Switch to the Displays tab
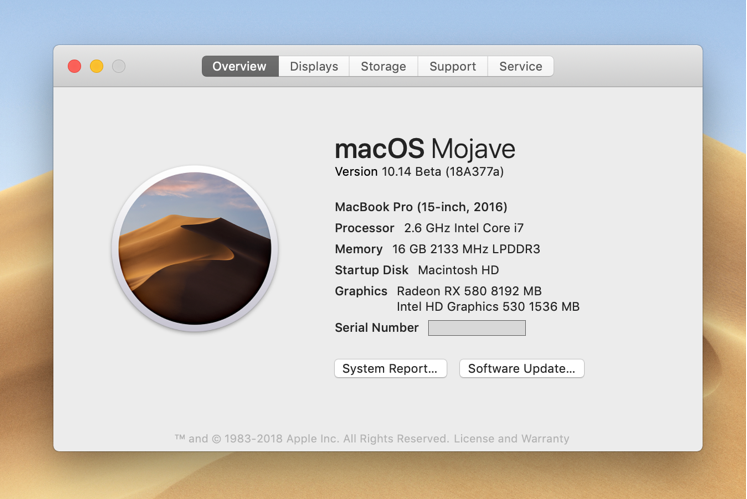 point(314,66)
